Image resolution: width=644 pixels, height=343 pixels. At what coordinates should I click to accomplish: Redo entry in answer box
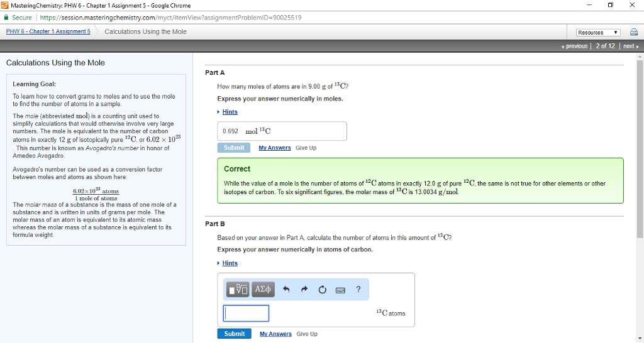click(x=304, y=290)
